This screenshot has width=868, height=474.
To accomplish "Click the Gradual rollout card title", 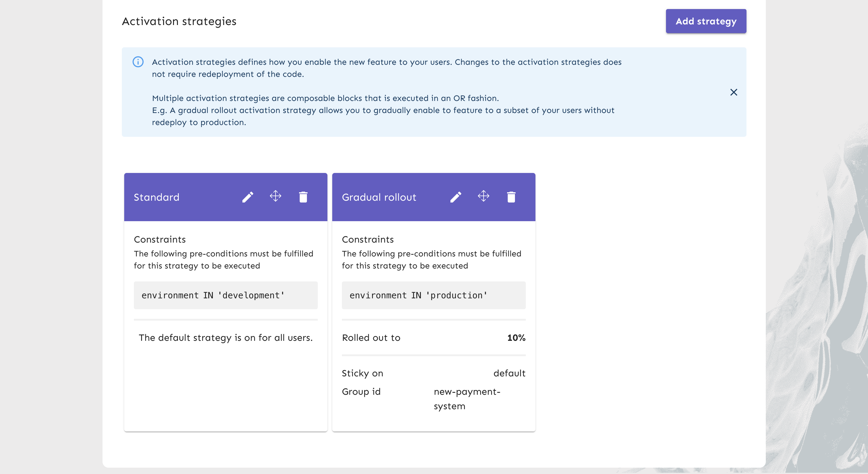I will click(379, 197).
